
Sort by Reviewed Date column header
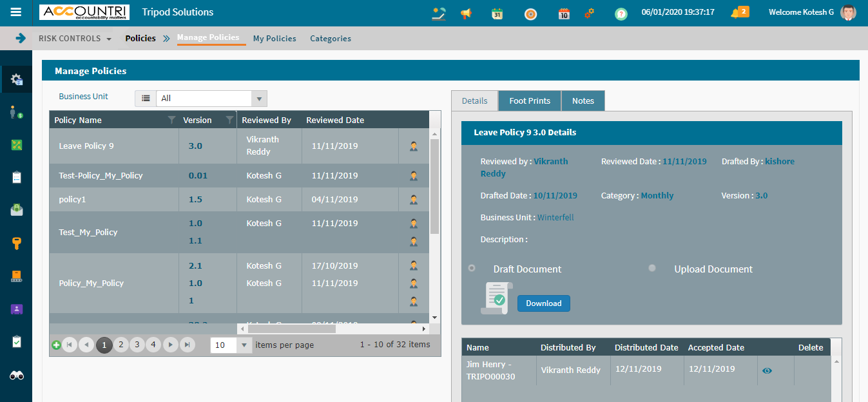(x=335, y=120)
